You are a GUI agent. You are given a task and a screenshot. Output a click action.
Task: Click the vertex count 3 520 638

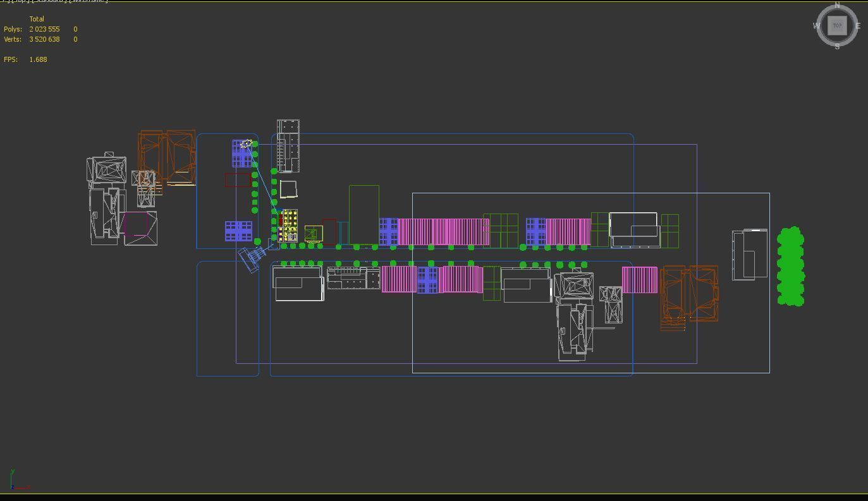[44, 39]
